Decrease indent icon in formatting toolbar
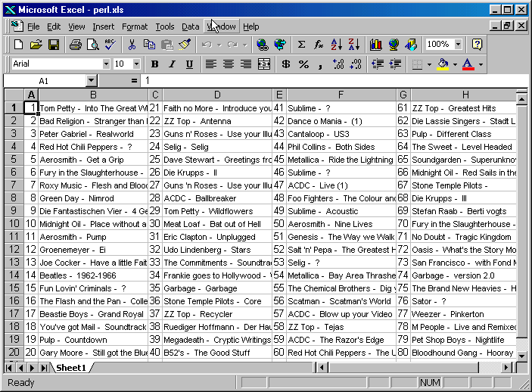This screenshot has width=532, height=392. [x=378, y=64]
